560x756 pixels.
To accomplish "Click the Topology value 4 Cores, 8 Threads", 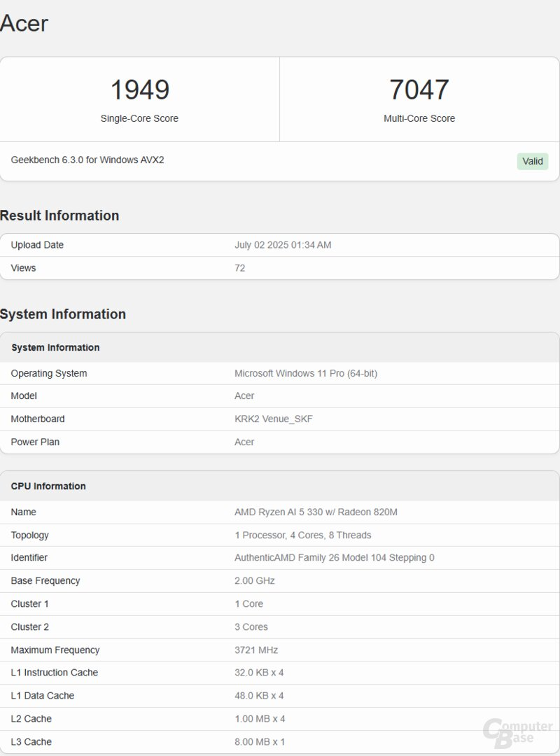I will [x=303, y=535].
